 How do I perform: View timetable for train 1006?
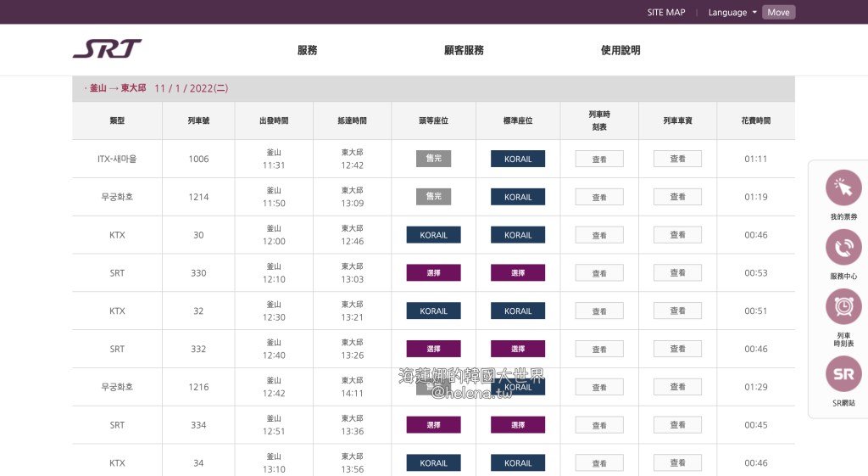(x=599, y=159)
